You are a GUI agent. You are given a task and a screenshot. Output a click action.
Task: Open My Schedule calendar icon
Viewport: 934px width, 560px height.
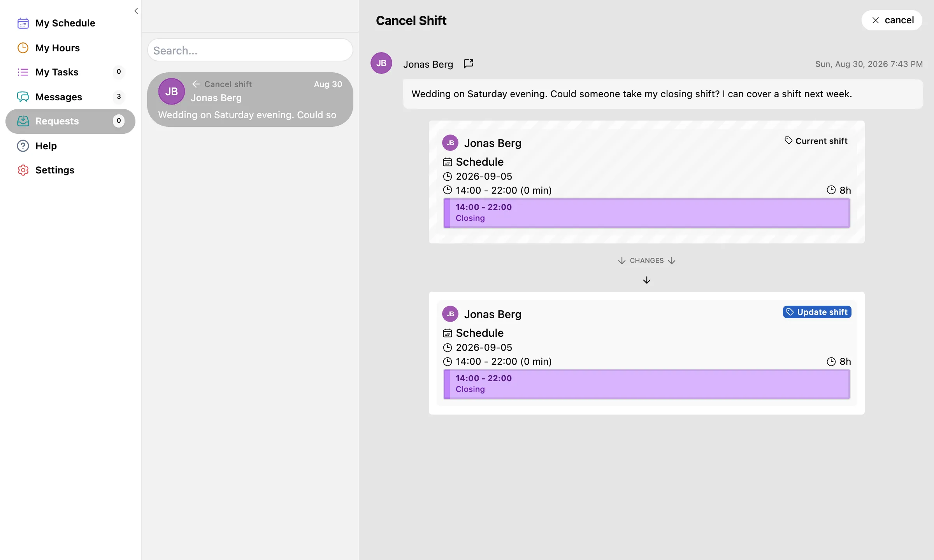pyautogui.click(x=23, y=23)
